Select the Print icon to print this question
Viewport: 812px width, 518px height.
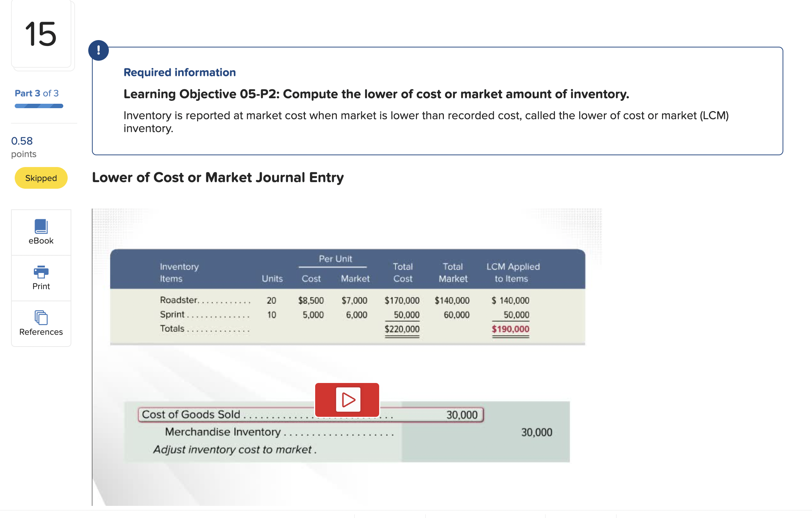tap(41, 278)
